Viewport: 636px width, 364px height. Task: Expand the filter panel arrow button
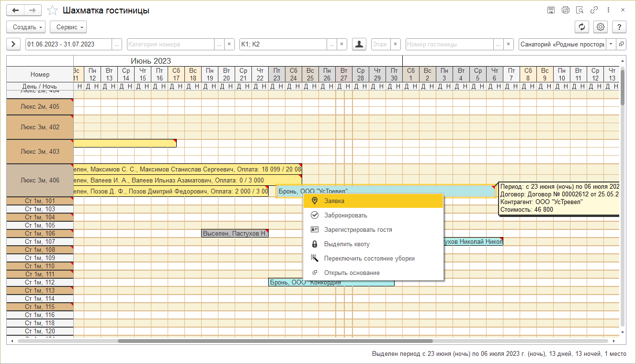(x=13, y=44)
